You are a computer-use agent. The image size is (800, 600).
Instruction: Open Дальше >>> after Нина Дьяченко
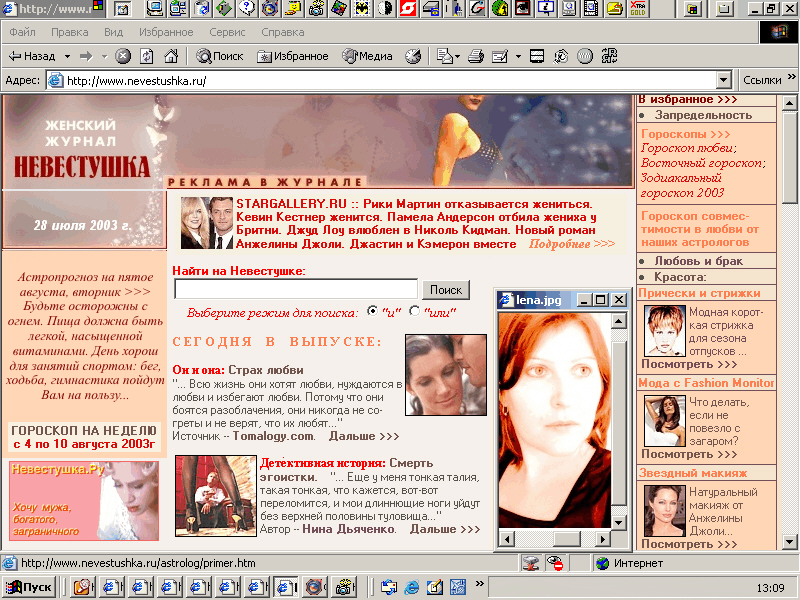coord(445,529)
